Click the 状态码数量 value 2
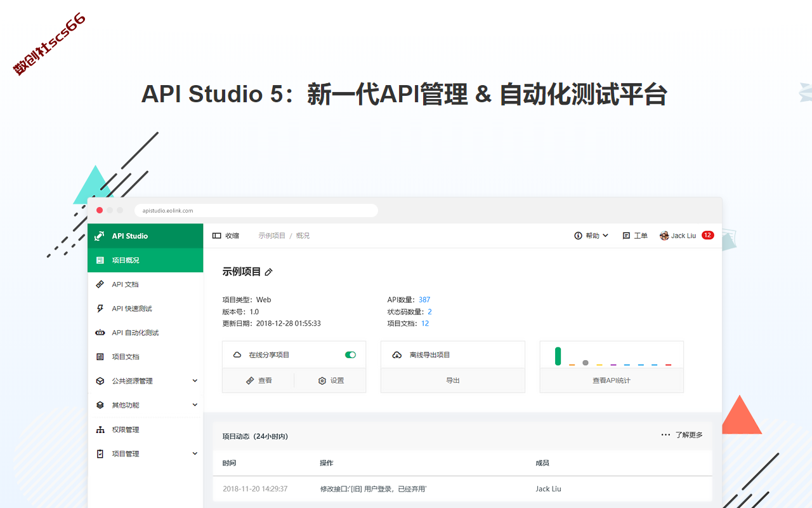812x508 pixels. [429, 312]
